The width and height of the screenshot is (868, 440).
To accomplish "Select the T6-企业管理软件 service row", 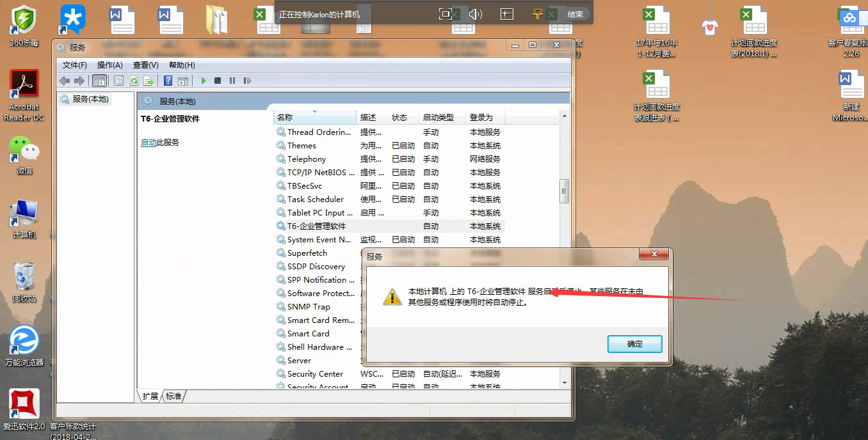I will (389, 226).
